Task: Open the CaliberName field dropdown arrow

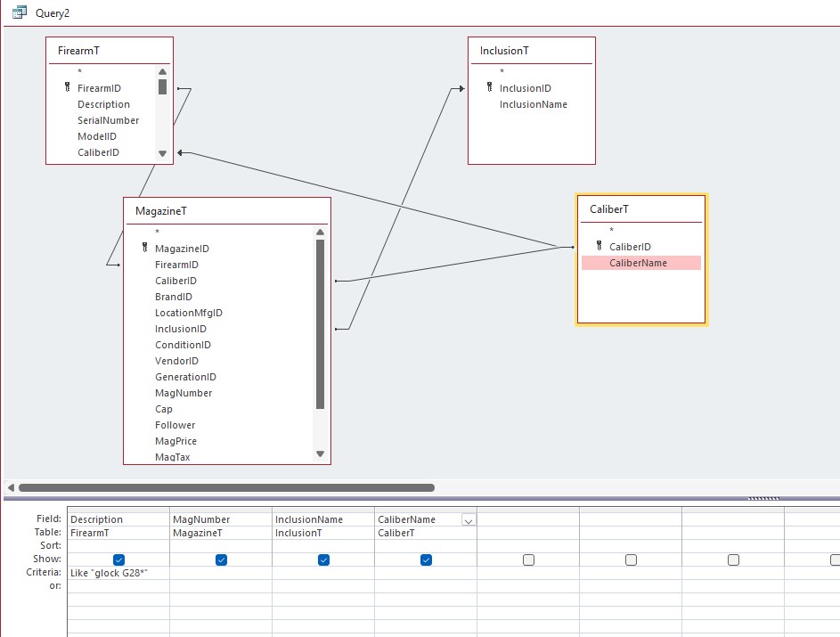Action: 469,520
